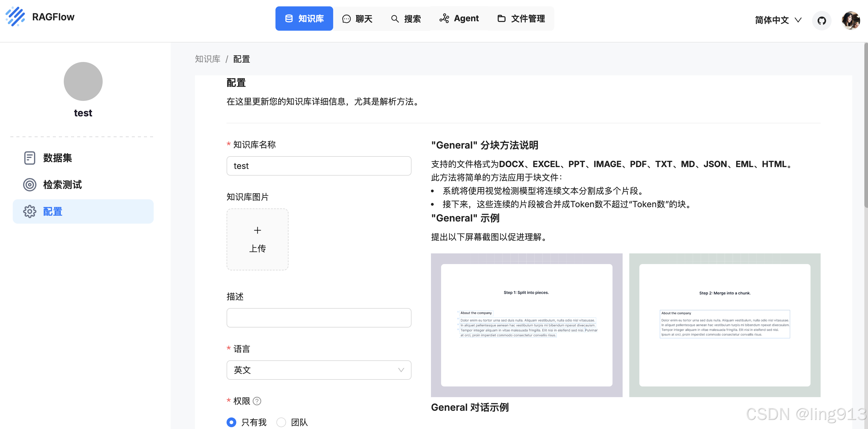
Task: Click the test knowledge base avatar circle
Action: 83,81
